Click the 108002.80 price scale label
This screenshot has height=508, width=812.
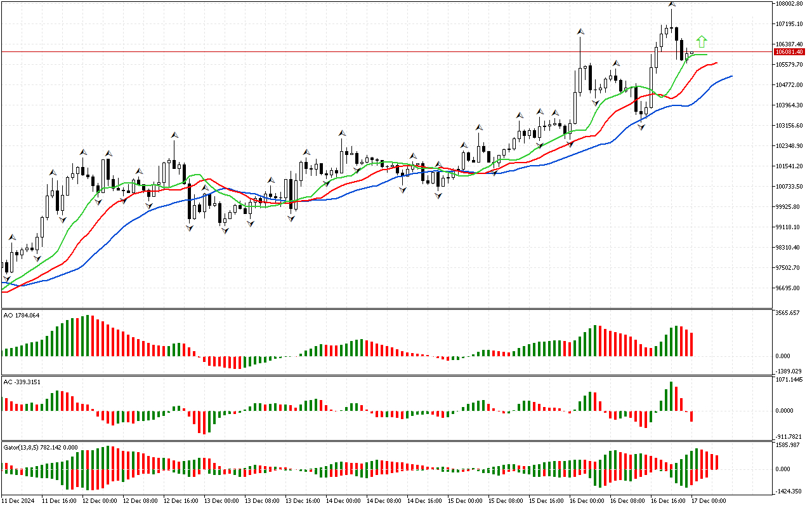tap(789, 4)
